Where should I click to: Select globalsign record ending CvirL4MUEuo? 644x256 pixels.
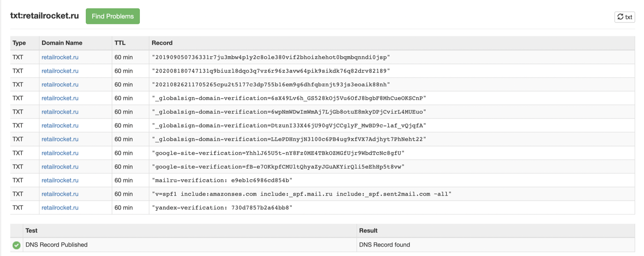click(x=289, y=112)
